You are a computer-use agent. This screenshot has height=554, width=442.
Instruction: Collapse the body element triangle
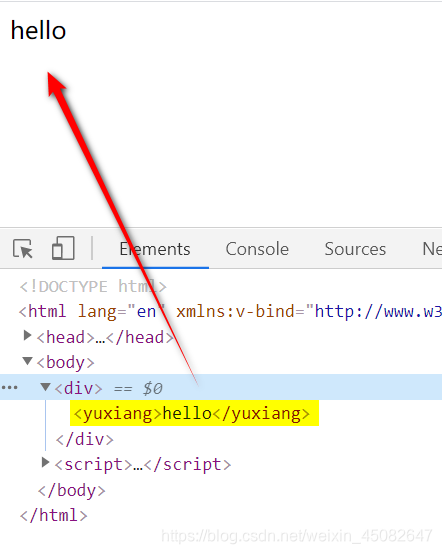coord(27,361)
